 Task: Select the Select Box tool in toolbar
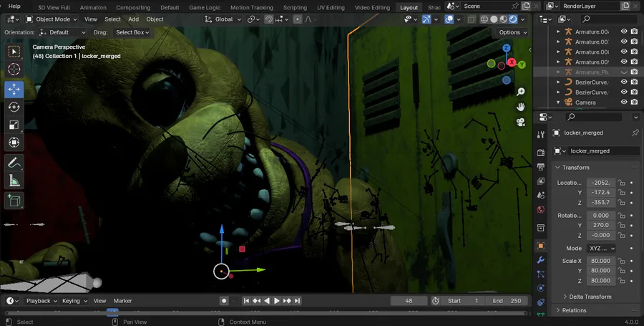(x=14, y=52)
